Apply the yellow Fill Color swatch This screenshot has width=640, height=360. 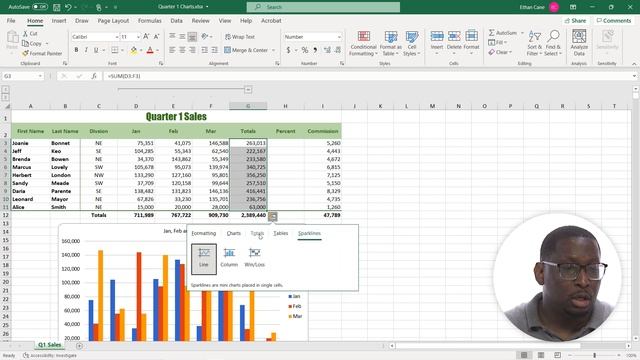point(134,50)
